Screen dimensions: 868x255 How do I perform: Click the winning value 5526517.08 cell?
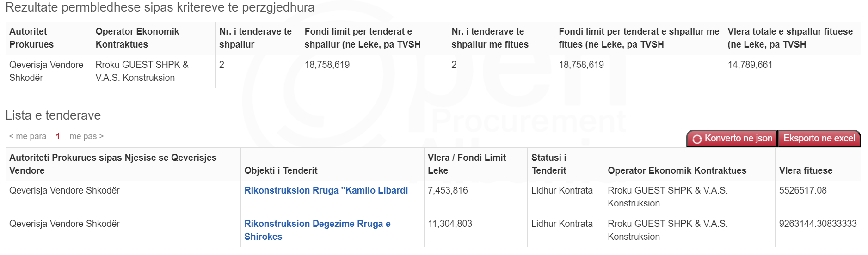click(x=803, y=190)
